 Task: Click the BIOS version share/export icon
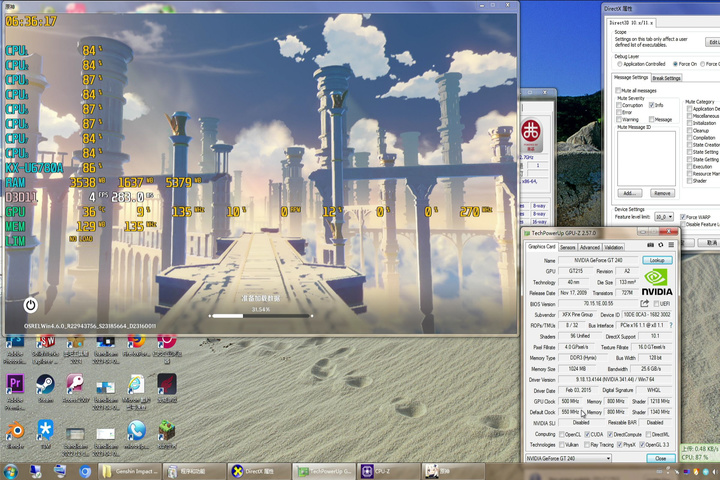tap(644, 303)
